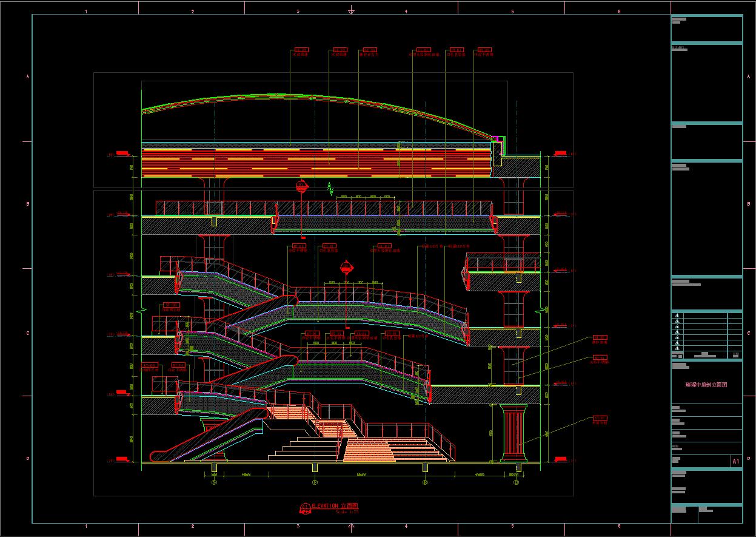The image size is (756, 537).
Task: Select the Scale 1:75 label under the title
Action: coord(347,512)
